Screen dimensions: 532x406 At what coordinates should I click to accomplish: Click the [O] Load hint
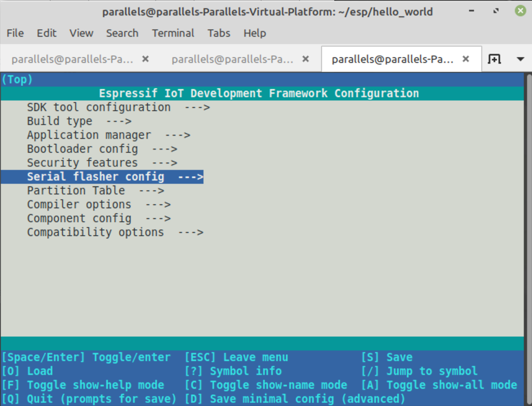coord(27,371)
